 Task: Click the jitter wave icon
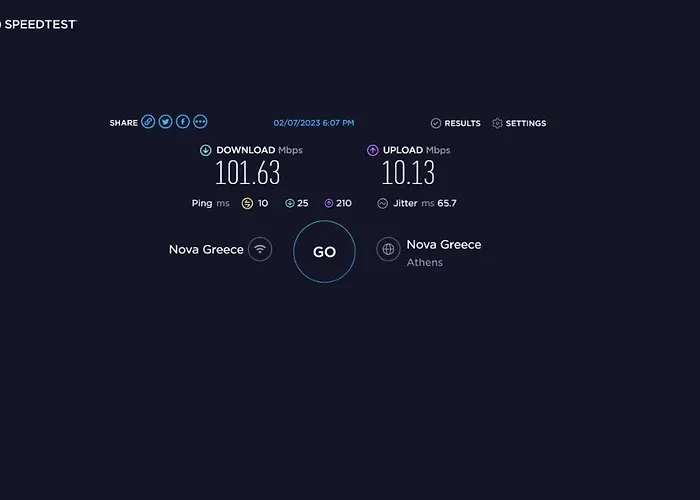(x=383, y=204)
